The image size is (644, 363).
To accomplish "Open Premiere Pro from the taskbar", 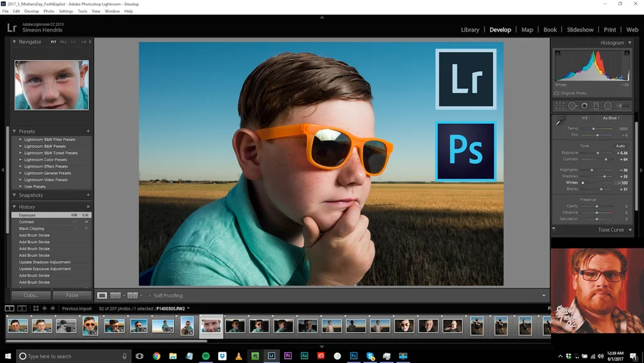I will (288, 356).
